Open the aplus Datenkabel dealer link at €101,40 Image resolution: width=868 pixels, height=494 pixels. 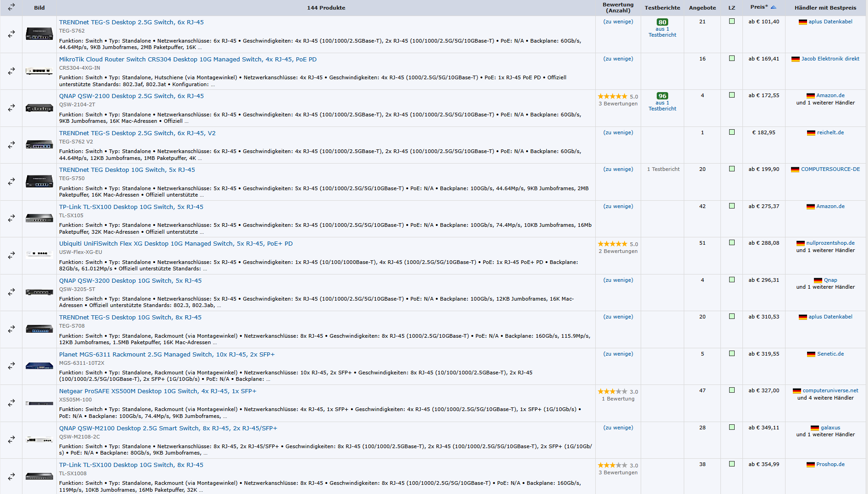830,22
